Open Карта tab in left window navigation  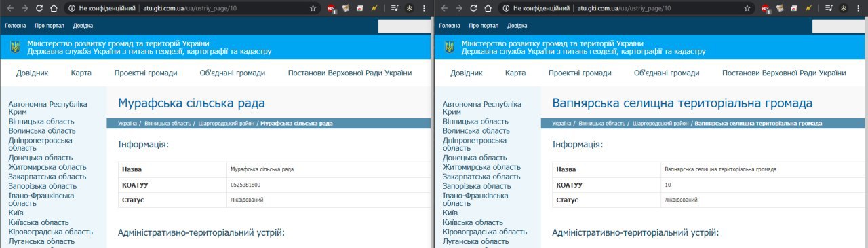tap(81, 73)
